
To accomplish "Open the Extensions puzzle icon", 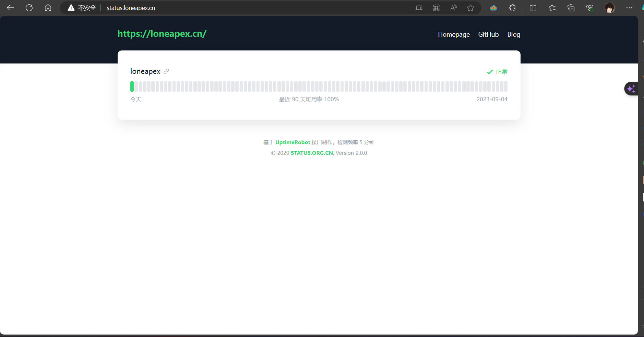I will click(512, 8).
